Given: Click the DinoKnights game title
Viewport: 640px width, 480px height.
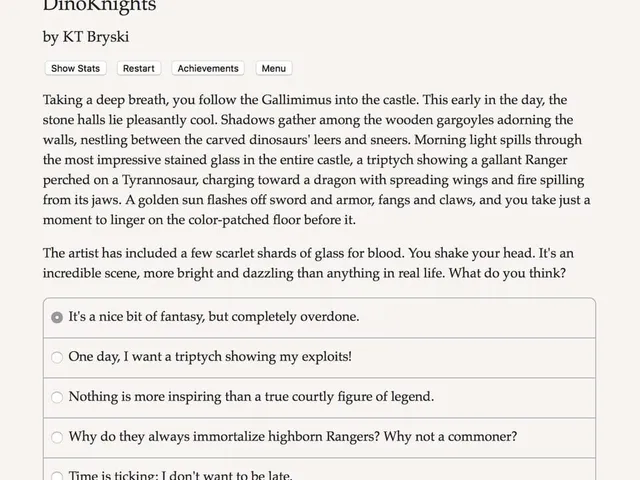Looking at the screenshot, I should 100,6.
